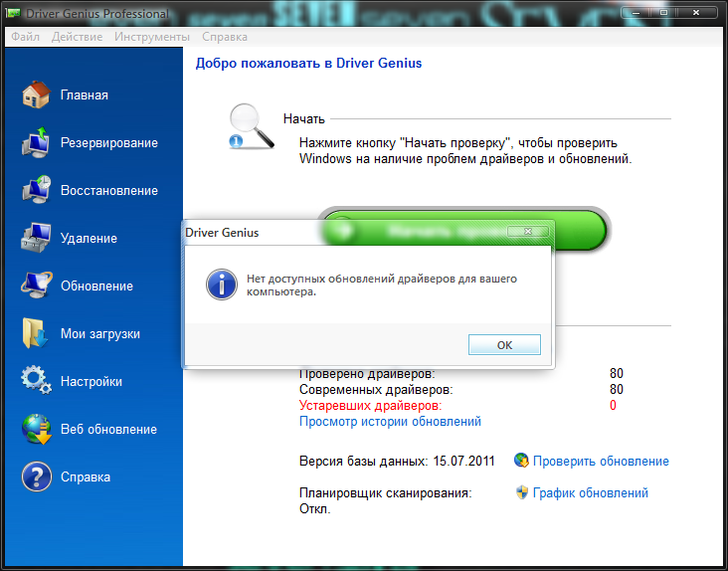Open Удаление section label
The width and height of the screenshot is (728, 571).
pos(89,239)
